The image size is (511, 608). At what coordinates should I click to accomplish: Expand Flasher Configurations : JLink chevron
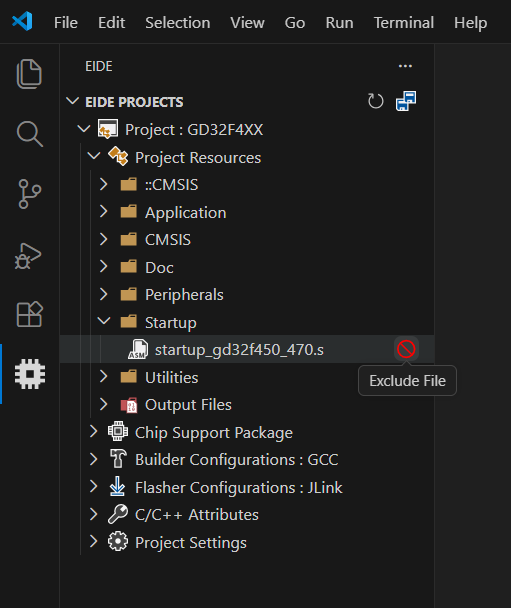point(93,486)
